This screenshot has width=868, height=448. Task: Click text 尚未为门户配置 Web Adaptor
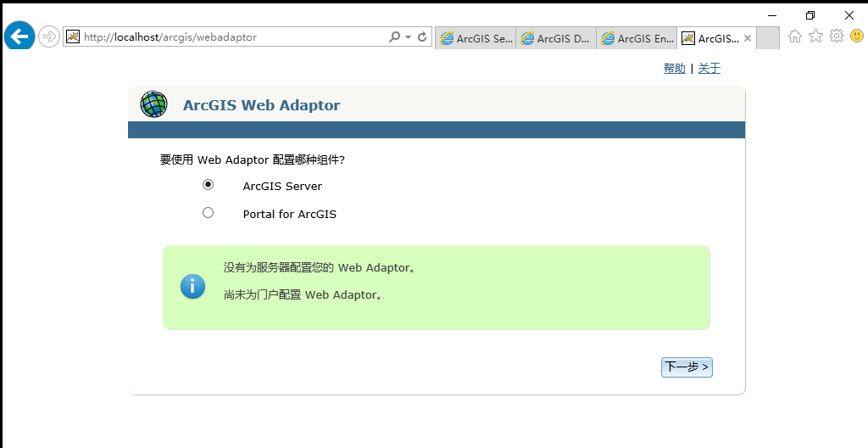tap(303, 295)
